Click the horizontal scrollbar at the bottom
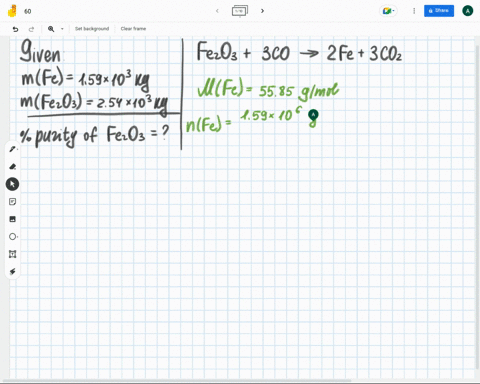The width and height of the screenshot is (480, 384). 177,381
